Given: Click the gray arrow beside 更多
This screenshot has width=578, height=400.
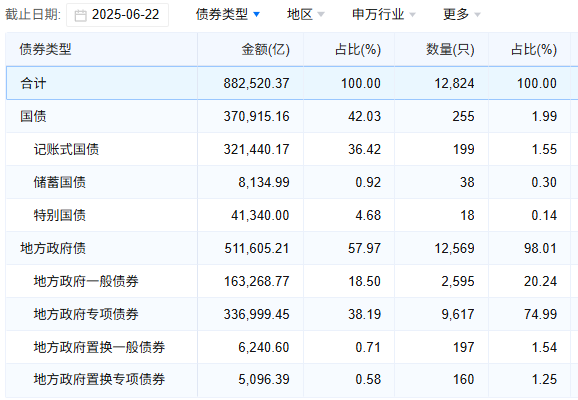Looking at the screenshot, I should [x=477, y=15].
